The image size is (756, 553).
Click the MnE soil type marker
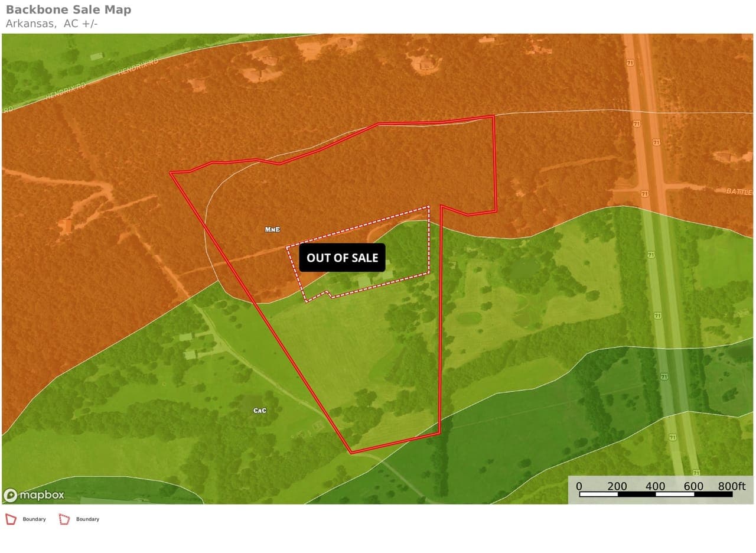tap(272, 229)
